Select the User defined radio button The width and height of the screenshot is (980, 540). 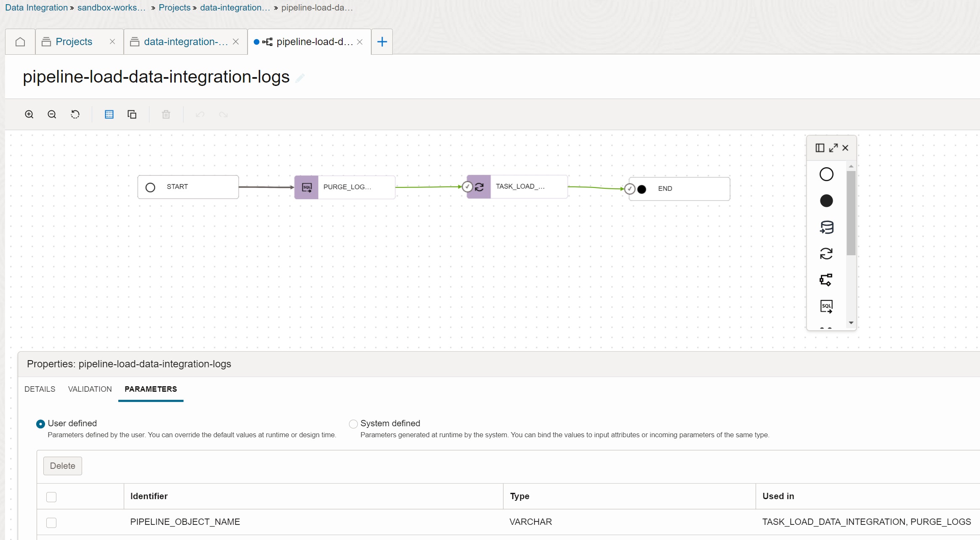tap(40, 424)
